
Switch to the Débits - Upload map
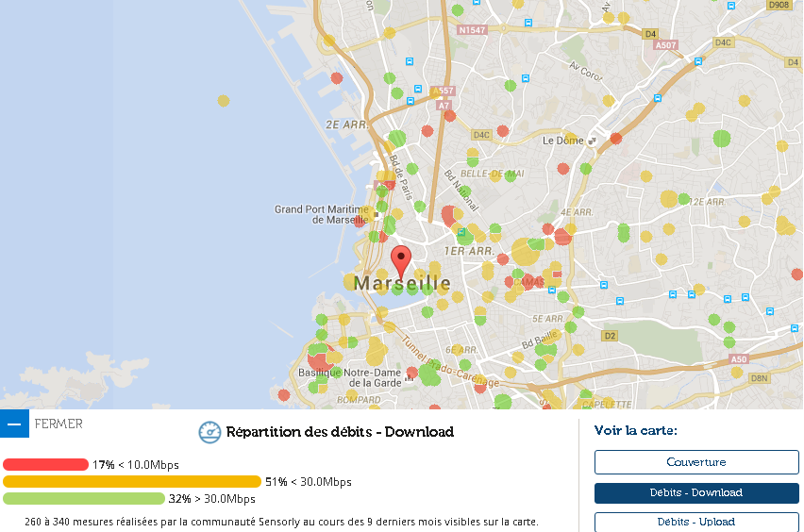pyautogui.click(x=696, y=522)
